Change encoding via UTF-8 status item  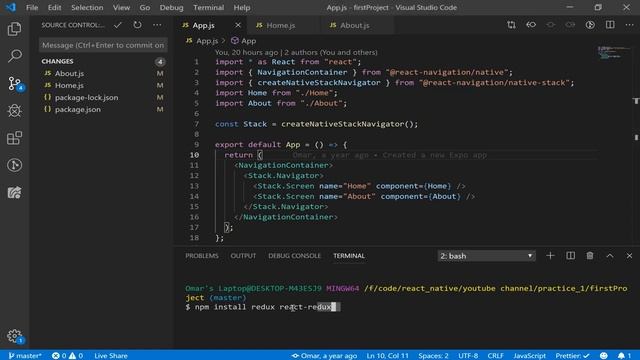coord(468,356)
